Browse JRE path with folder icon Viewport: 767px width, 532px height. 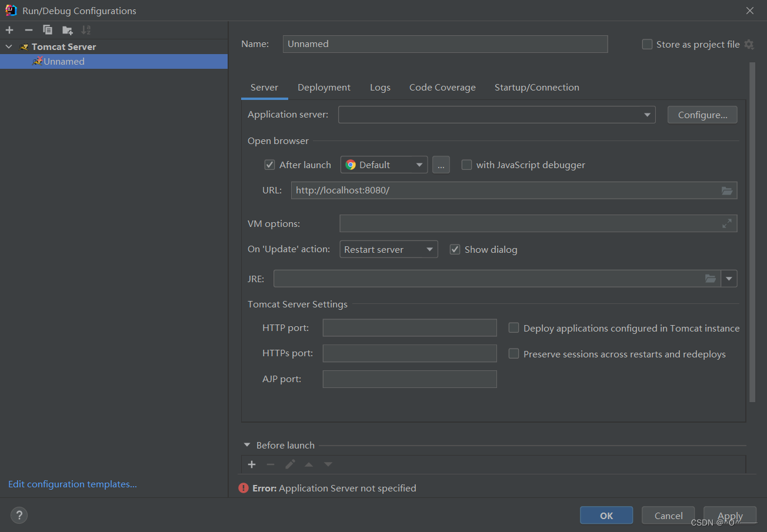click(x=711, y=279)
